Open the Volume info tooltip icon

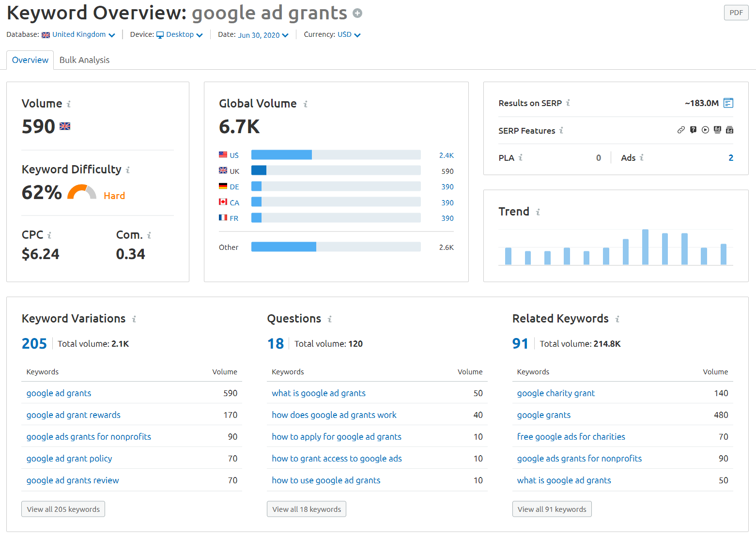coord(69,104)
